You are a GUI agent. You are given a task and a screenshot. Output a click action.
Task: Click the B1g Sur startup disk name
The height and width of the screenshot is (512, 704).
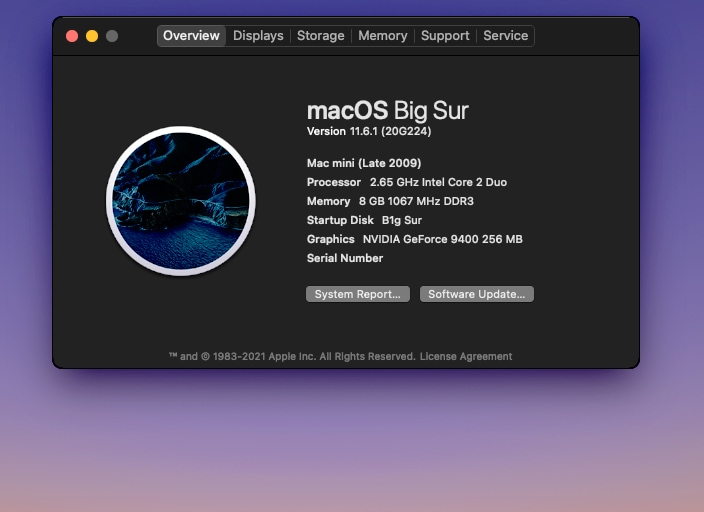tap(402, 220)
